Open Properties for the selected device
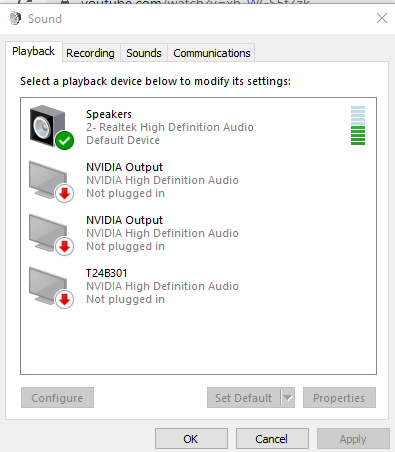 point(339,398)
